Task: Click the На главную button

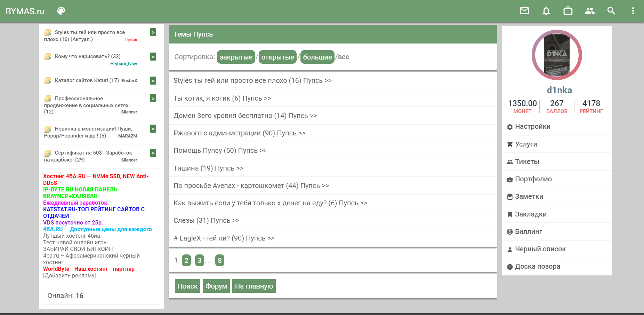Action: pyautogui.click(x=254, y=286)
